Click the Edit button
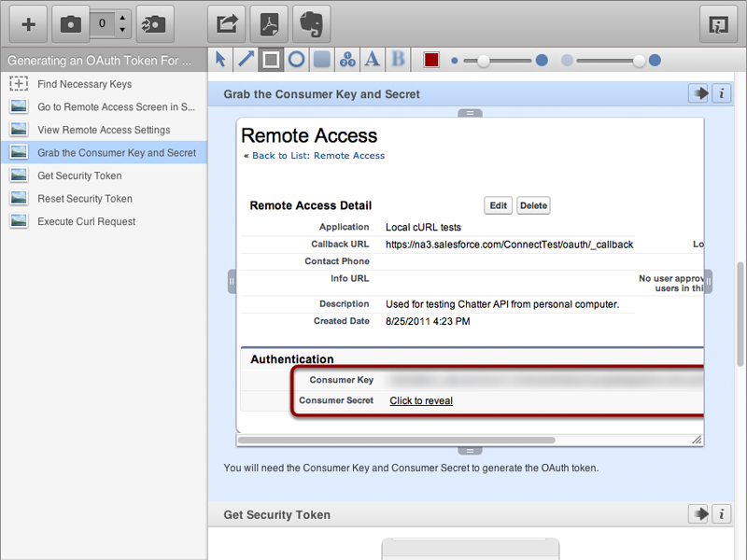Viewport: 747px width, 560px height. click(499, 205)
